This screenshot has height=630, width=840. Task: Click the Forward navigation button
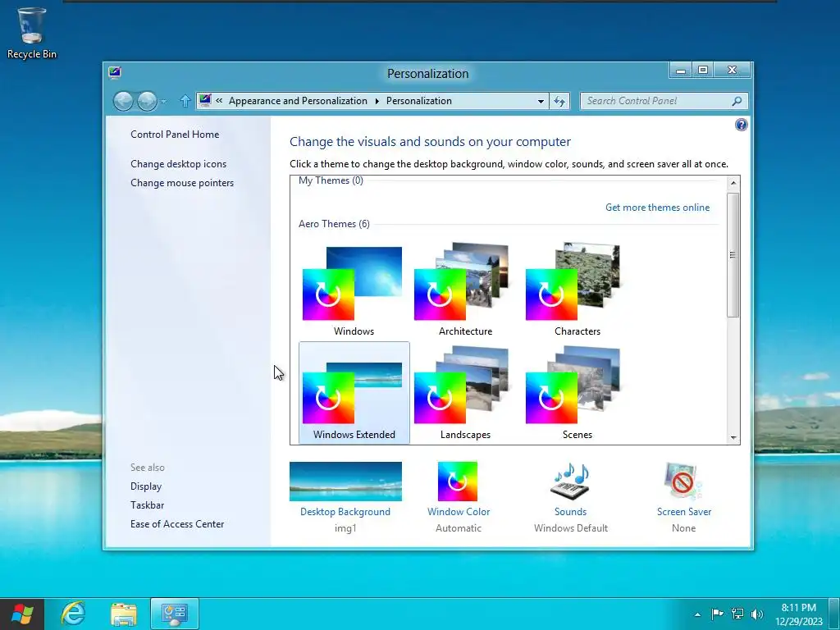[147, 101]
